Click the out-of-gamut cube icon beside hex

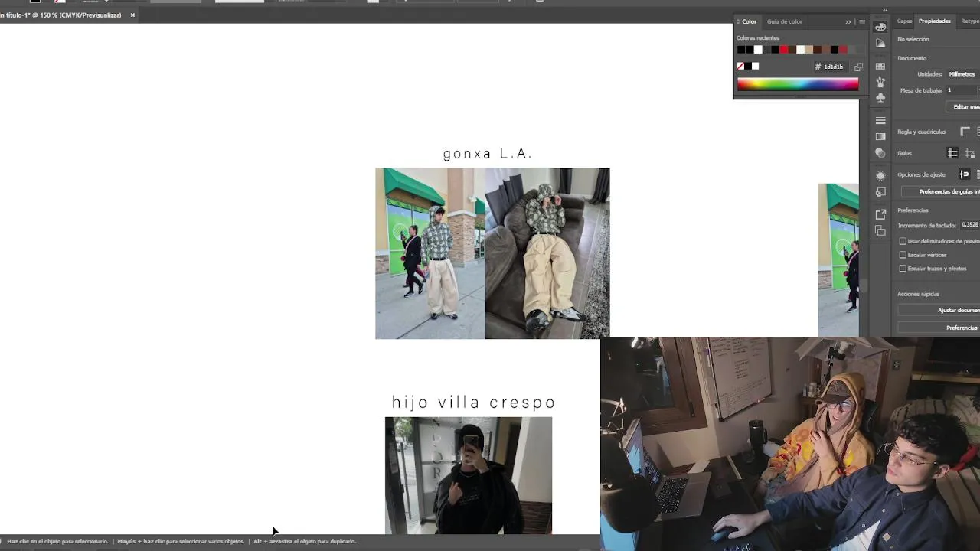tap(858, 67)
